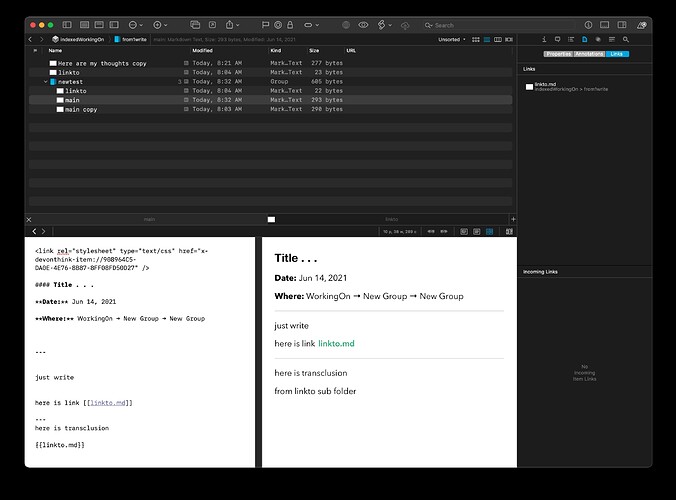Image resolution: width=676 pixels, height=500 pixels.
Task: Sort by the Kind column header
Action: click(275, 50)
